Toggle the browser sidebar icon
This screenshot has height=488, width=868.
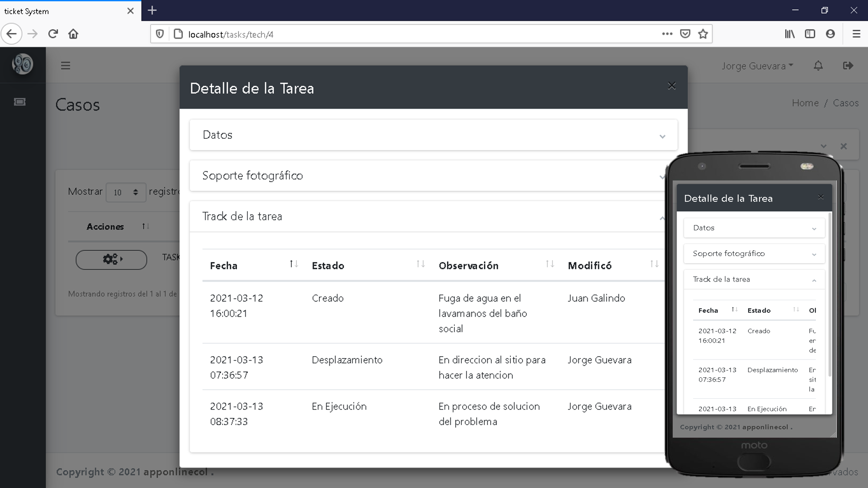(810, 34)
